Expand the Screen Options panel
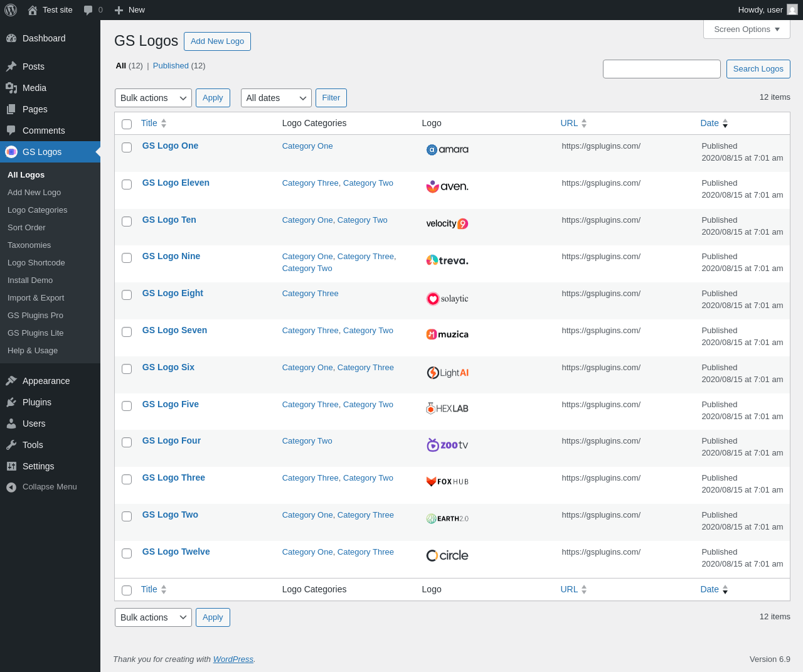The image size is (803, 672). (747, 29)
